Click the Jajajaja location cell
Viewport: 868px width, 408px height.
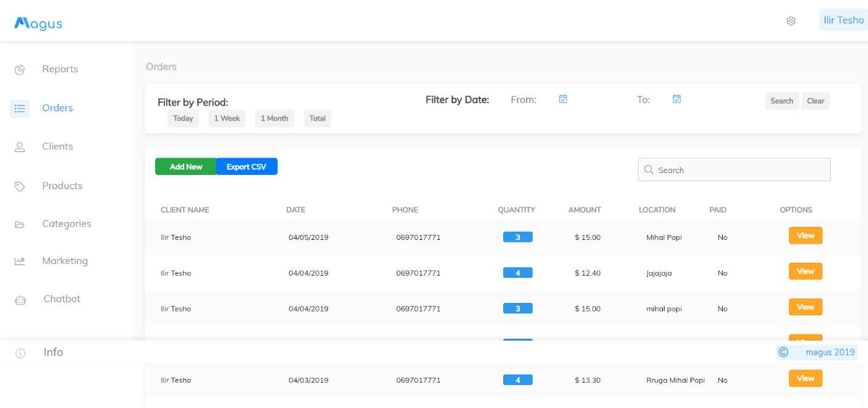coord(659,273)
